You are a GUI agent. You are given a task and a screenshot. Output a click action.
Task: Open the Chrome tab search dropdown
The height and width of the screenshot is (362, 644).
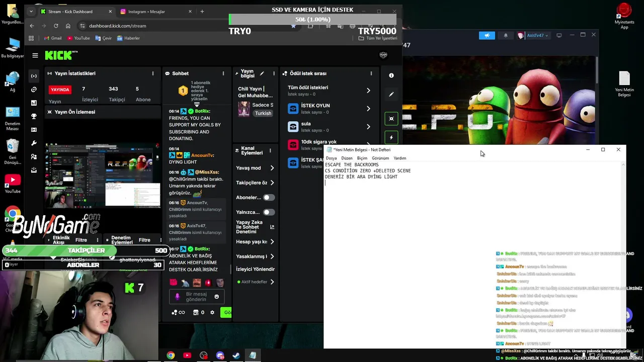point(31,11)
